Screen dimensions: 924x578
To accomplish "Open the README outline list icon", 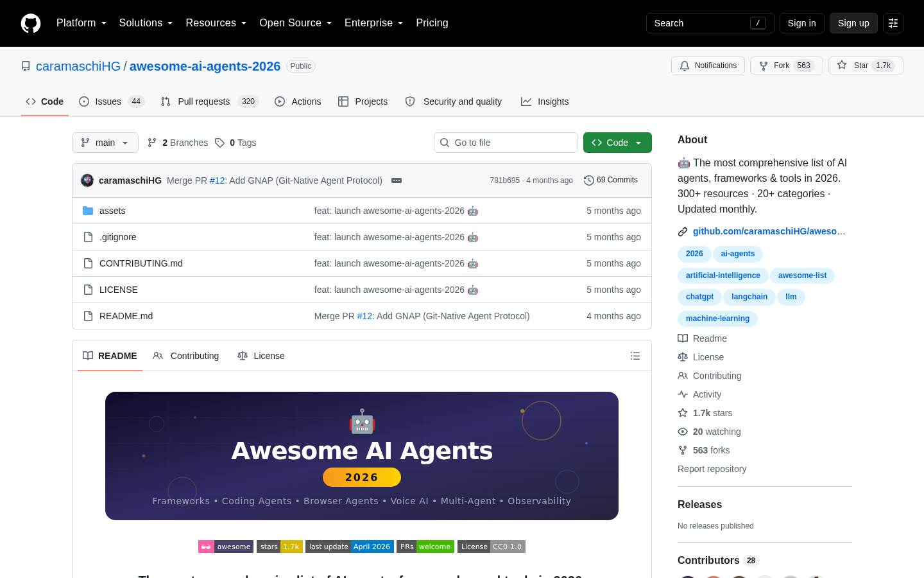I will 635,356.
